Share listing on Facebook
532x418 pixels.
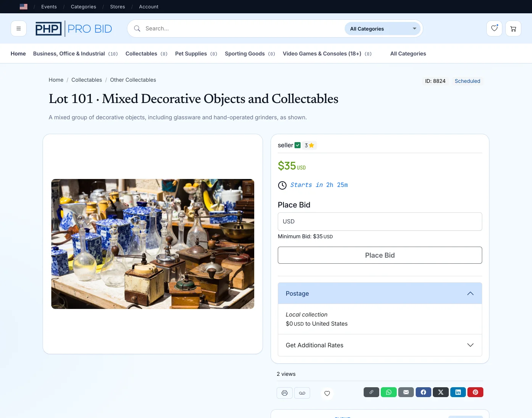pyautogui.click(x=423, y=392)
